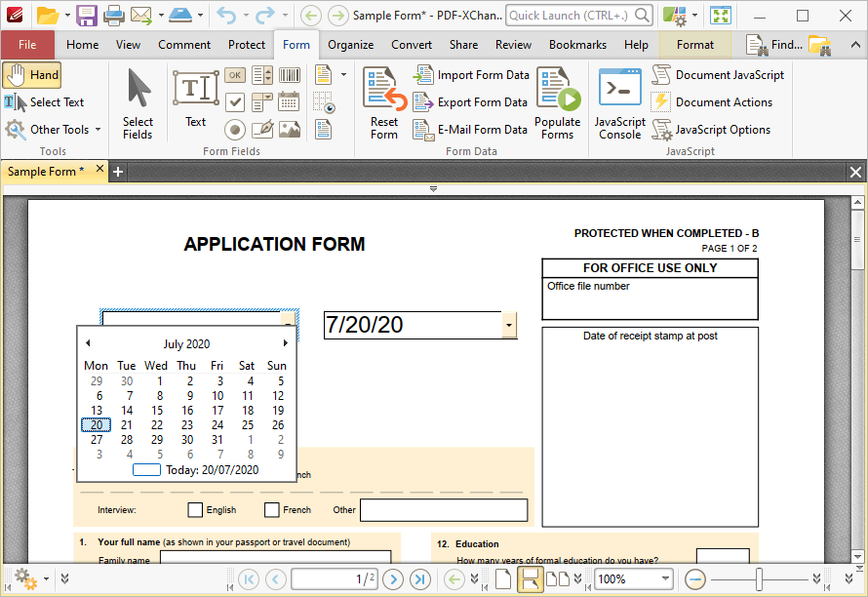Open the scan dropdown arrow
This screenshot has height=597, width=868.
200,16
